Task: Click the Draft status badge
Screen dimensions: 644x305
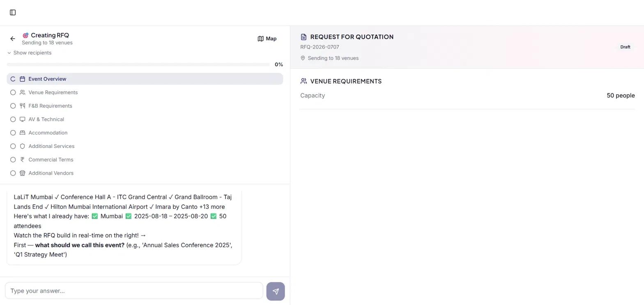Action: tap(625, 47)
